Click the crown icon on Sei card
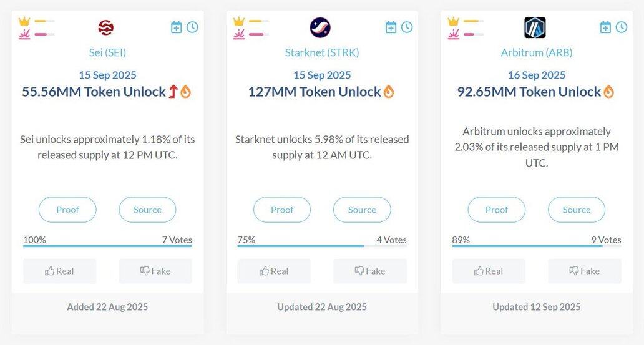 [x=24, y=21]
